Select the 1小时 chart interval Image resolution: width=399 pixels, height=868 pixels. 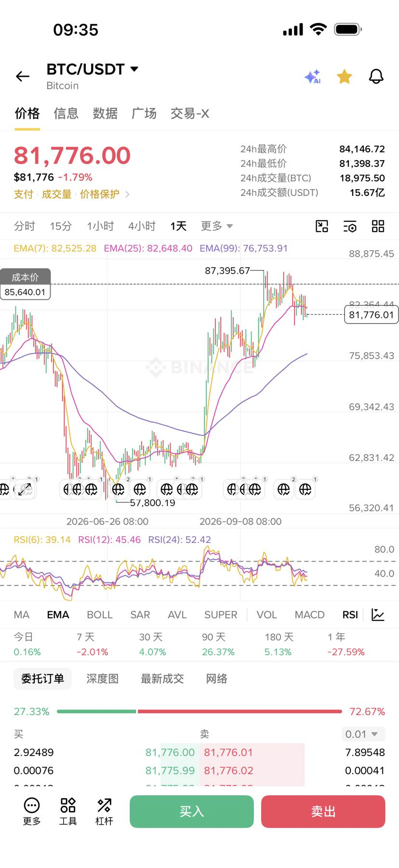click(x=100, y=226)
